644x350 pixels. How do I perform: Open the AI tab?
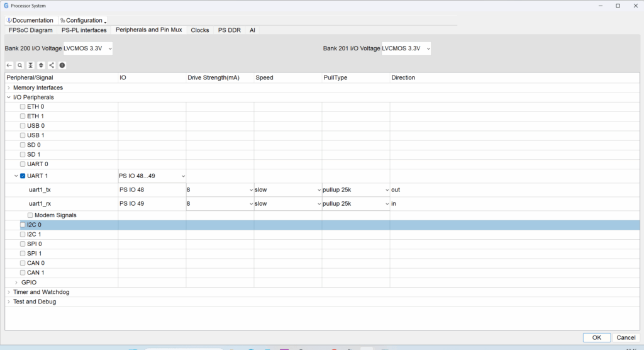(x=252, y=30)
